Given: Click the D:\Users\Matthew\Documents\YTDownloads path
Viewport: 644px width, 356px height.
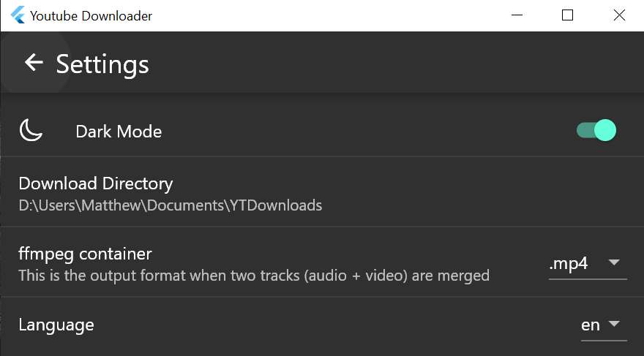Looking at the screenshot, I should pos(171,205).
